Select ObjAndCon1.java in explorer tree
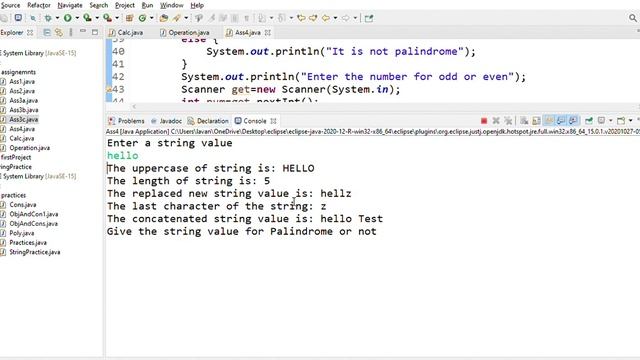This screenshot has width=640, height=360. pos(33,214)
